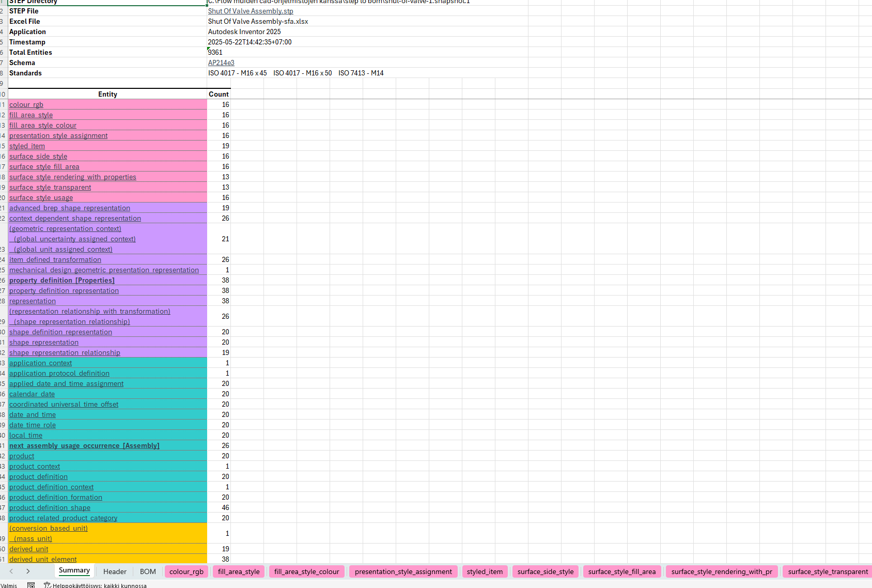Select the fill_area_style sheet tab
The image size is (872, 588).
pos(239,571)
